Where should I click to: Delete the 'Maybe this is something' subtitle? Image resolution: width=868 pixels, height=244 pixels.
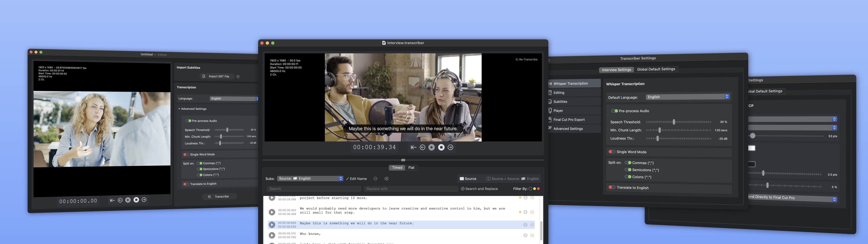(x=532, y=225)
